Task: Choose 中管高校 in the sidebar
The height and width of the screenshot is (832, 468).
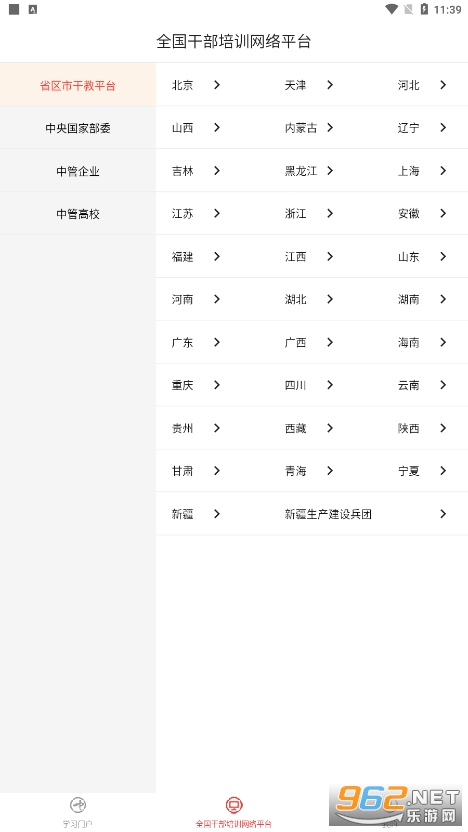Action: [x=78, y=214]
